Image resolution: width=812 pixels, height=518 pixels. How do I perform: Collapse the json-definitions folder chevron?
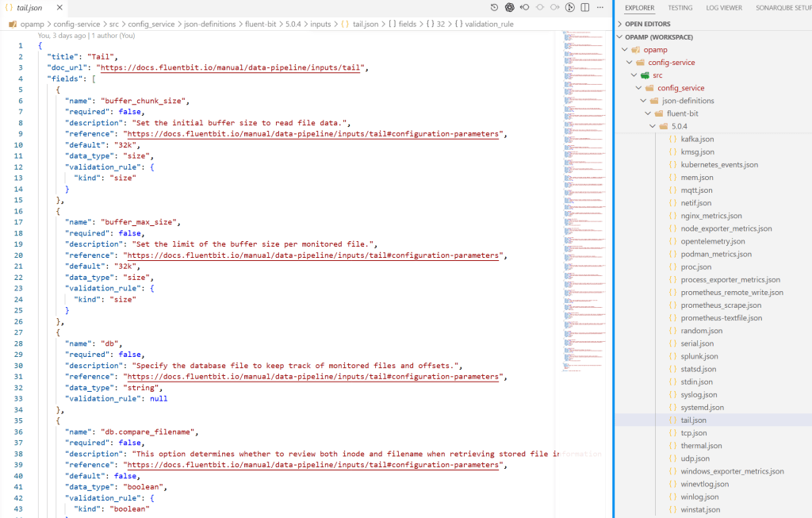643,101
